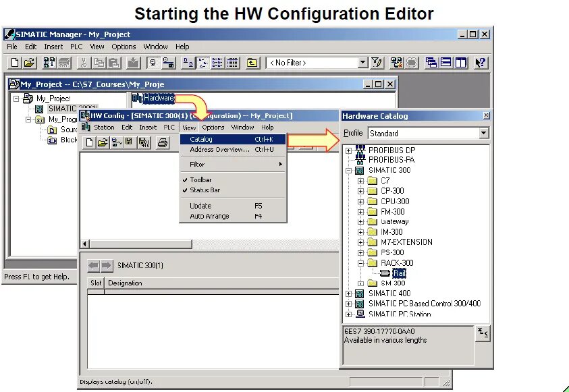
Task: Click Tile Horizontally windows icon
Action: pyautogui.click(x=446, y=63)
